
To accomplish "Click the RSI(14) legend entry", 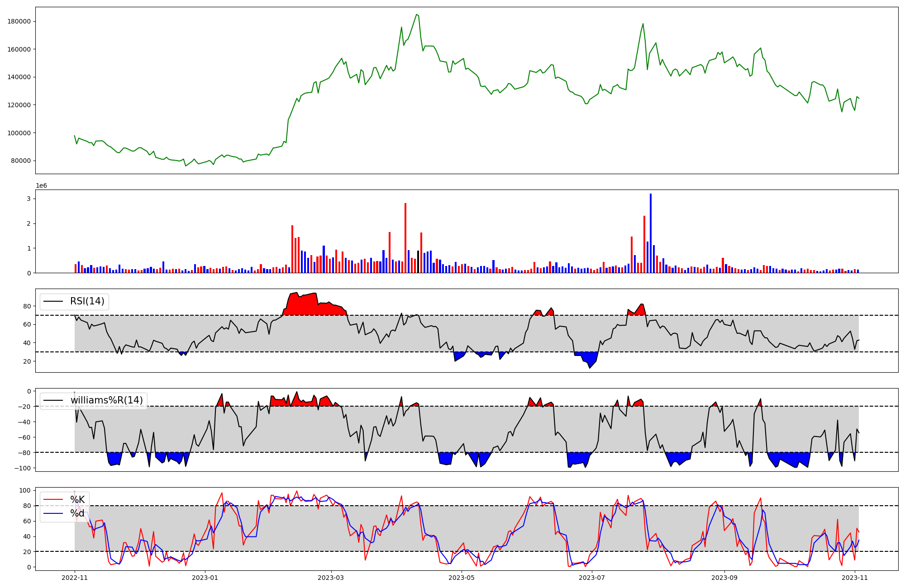I will (x=87, y=301).
